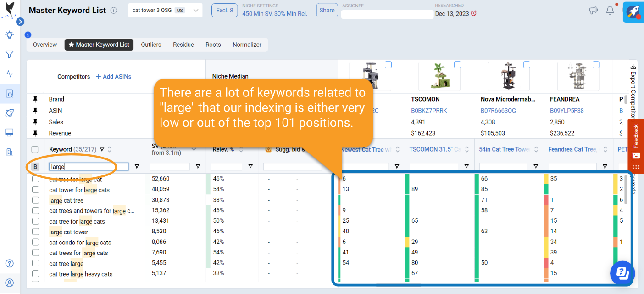Open the chat support bubble

(x=622, y=273)
